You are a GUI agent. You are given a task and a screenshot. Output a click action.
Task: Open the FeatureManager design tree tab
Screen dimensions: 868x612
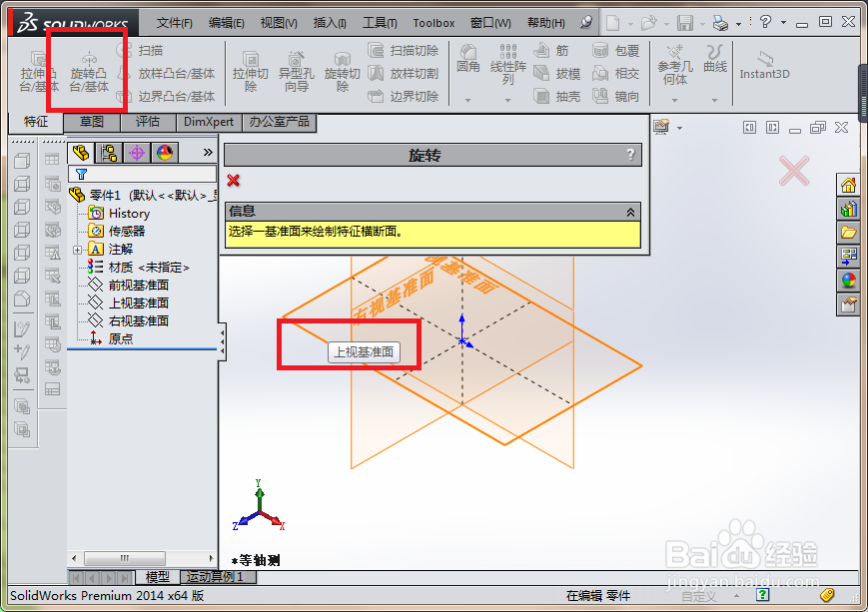pos(81,152)
